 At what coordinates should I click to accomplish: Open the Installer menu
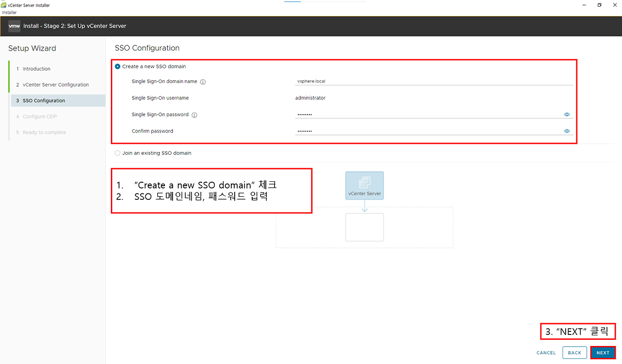(x=9, y=12)
